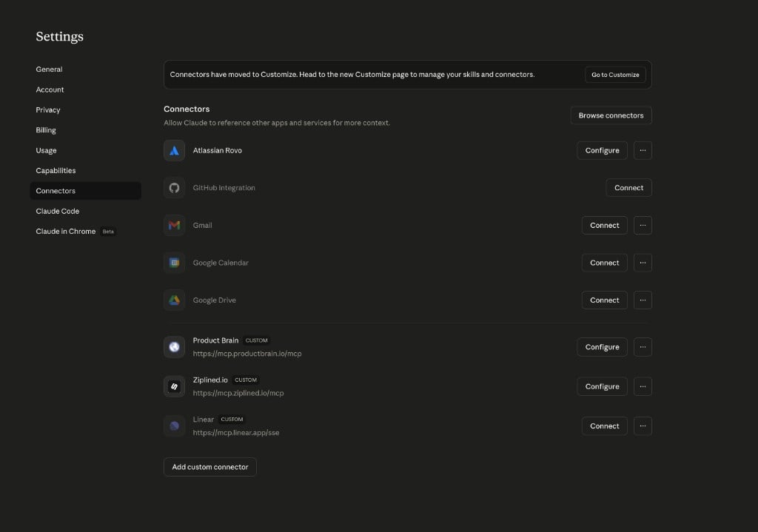Click the Linear logo icon
This screenshot has height=532, width=758.
(174, 425)
